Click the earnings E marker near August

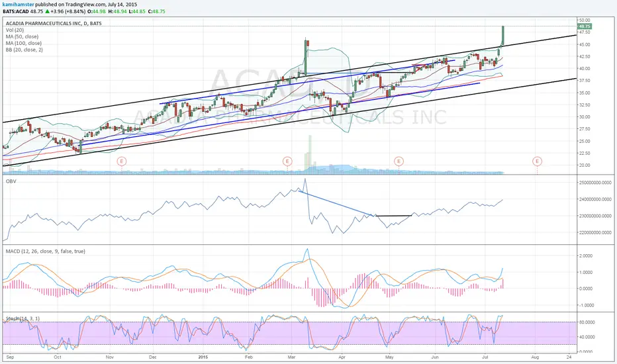(x=537, y=161)
